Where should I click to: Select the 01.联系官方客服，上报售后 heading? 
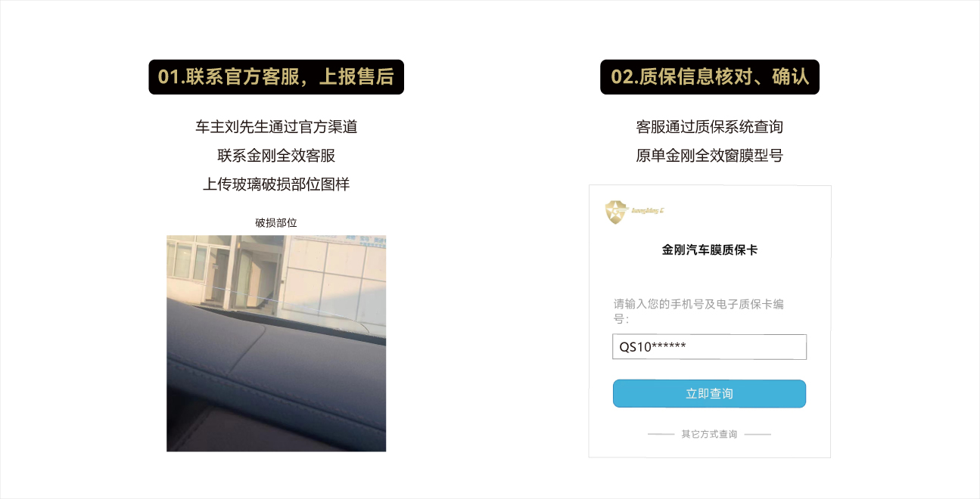pyautogui.click(x=276, y=77)
